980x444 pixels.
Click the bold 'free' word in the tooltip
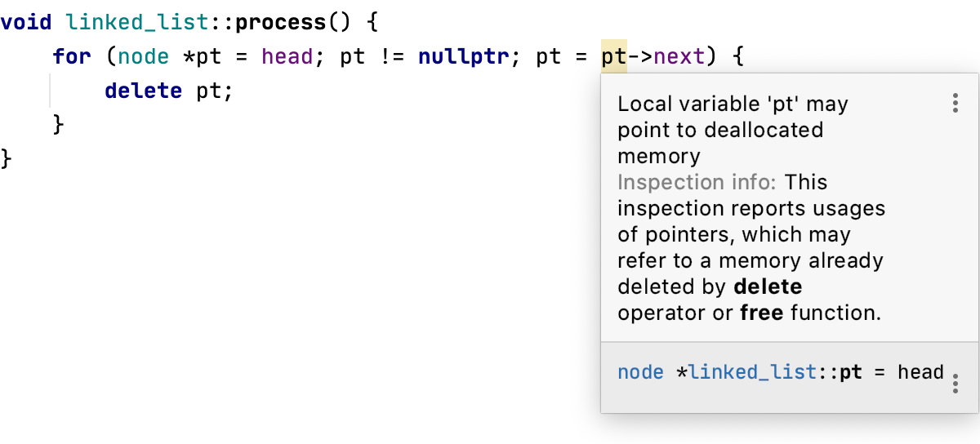761,313
